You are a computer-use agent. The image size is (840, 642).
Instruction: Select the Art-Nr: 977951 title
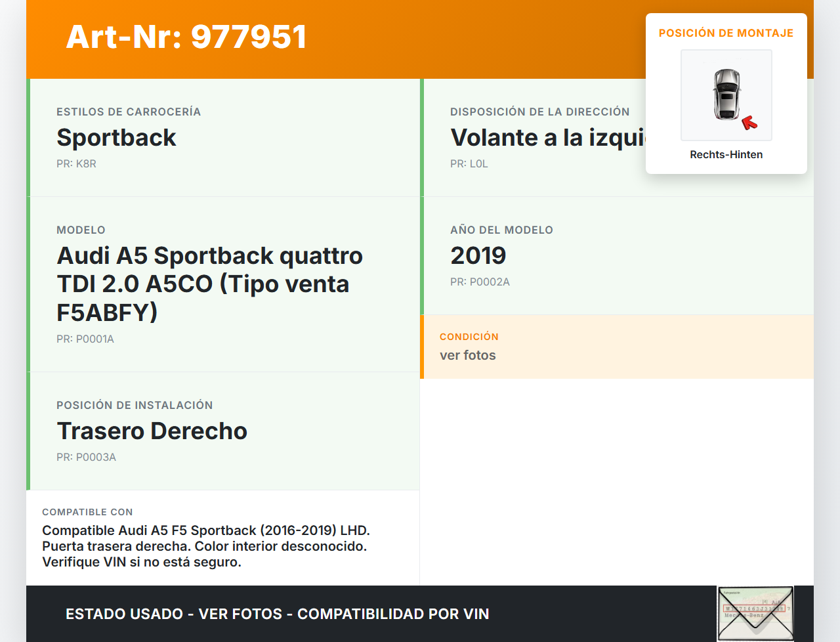pyautogui.click(x=186, y=37)
